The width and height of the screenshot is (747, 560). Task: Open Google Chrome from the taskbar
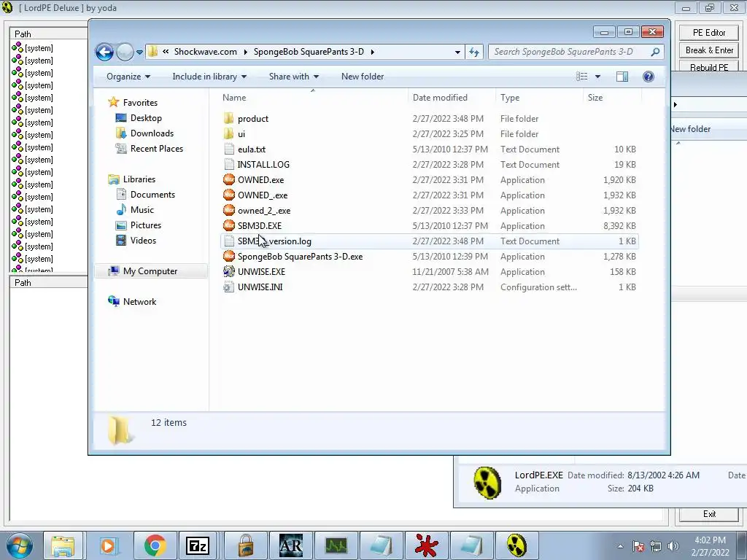[x=155, y=545]
